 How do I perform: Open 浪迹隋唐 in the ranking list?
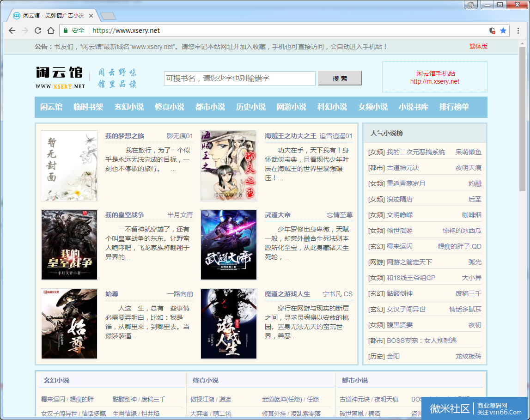pos(400,199)
